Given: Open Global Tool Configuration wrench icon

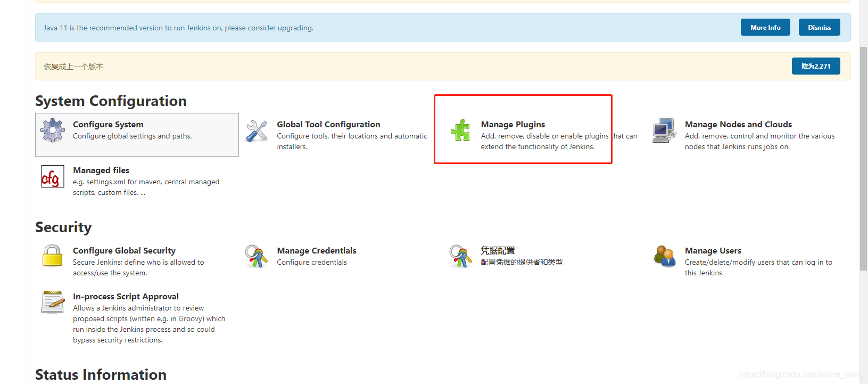Looking at the screenshot, I should point(257,131).
